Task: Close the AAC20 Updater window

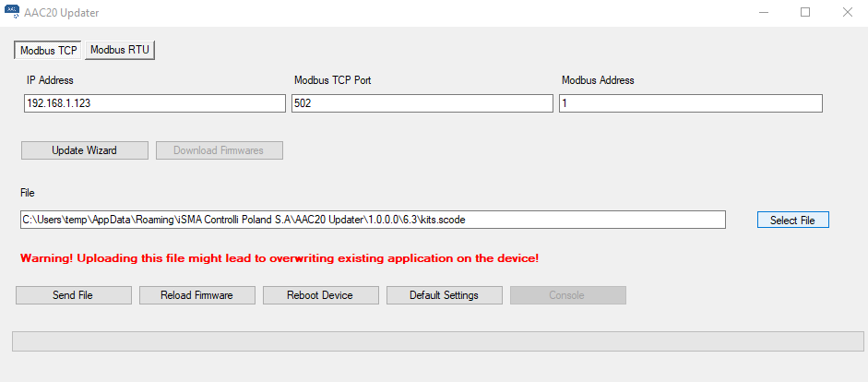Action: 847,13
